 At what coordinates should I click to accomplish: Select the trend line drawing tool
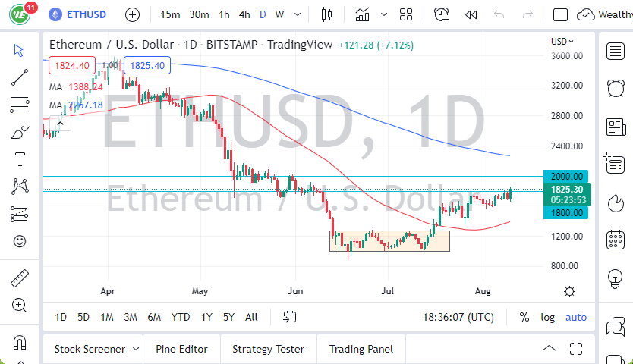pyautogui.click(x=20, y=76)
